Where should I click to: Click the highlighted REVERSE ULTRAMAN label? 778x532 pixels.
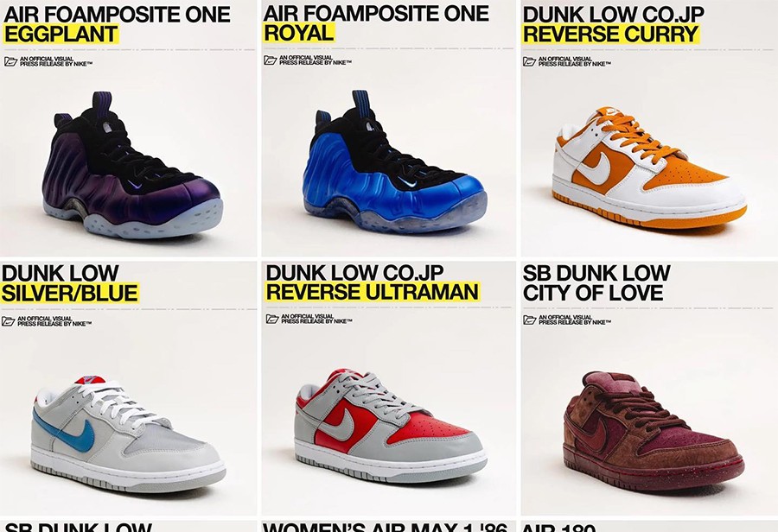[x=372, y=292]
